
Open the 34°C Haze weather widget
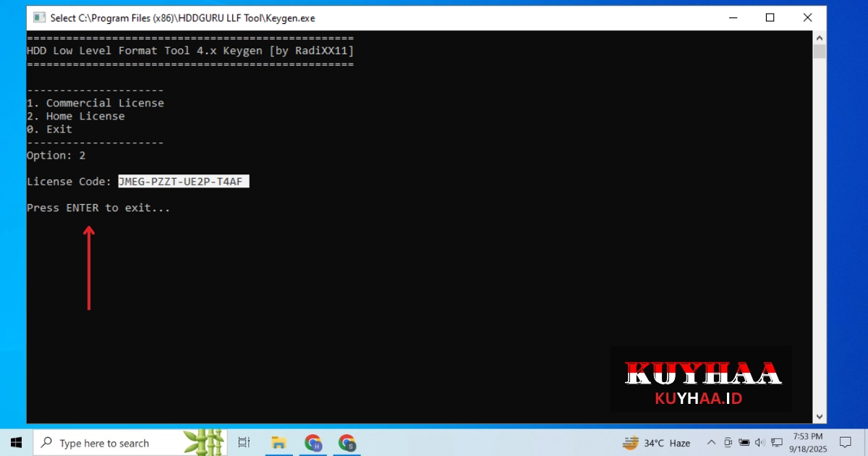pyautogui.click(x=656, y=442)
